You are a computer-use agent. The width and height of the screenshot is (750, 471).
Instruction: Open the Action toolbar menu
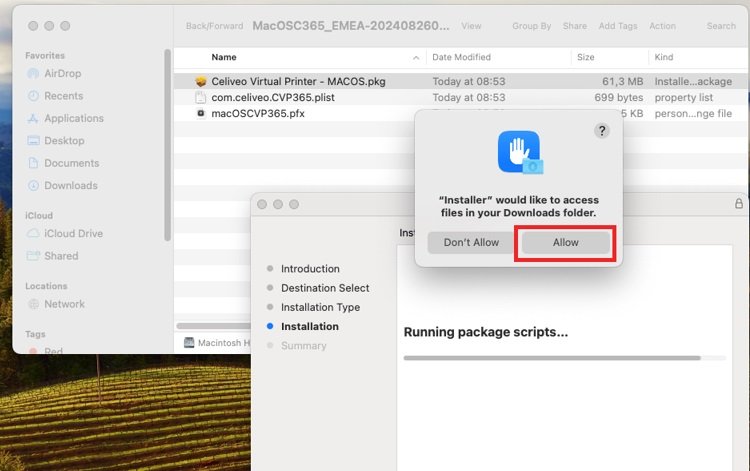click(x=662, y=26)
